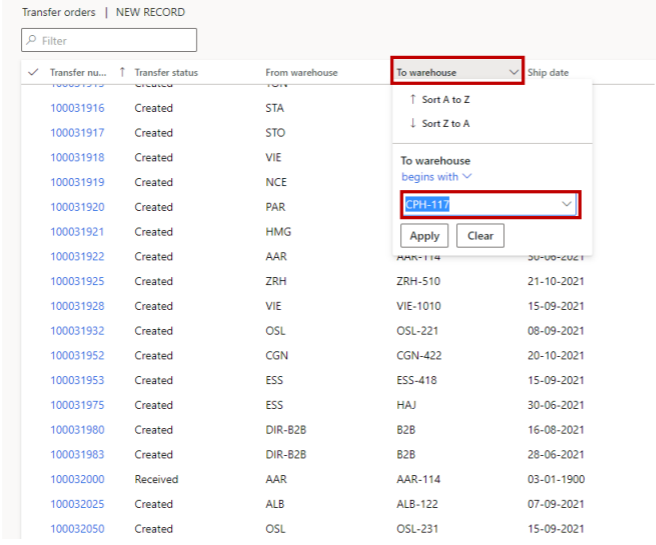656x545 pixels.
Task: Click the Transfer status column header
Action: tap(166, 73)
